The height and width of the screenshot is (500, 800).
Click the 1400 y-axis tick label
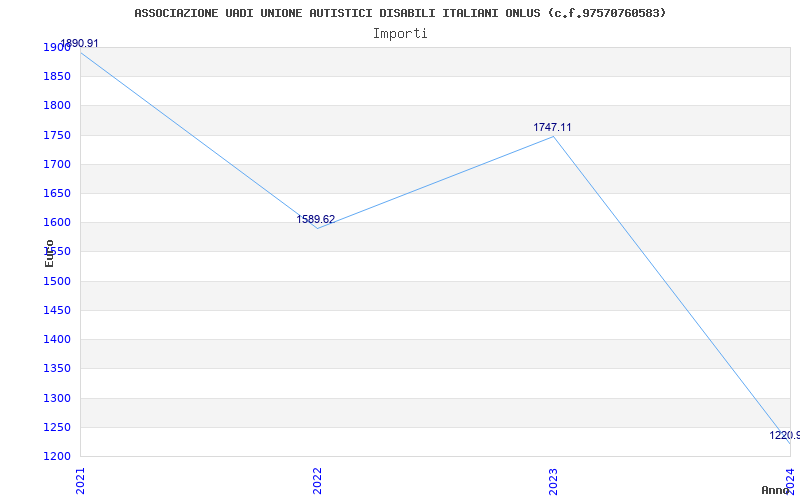point(57,339)
